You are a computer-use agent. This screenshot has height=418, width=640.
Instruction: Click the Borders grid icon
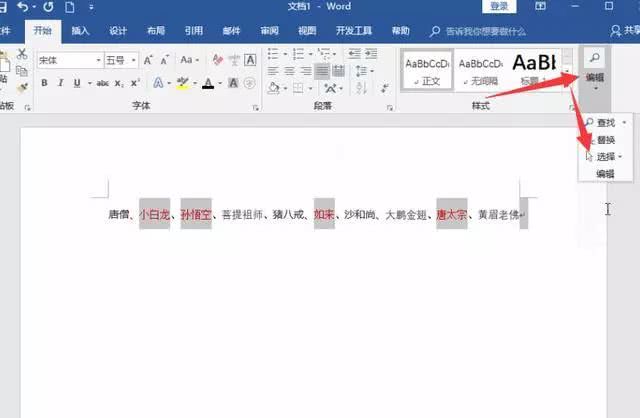tap(298, 88)
